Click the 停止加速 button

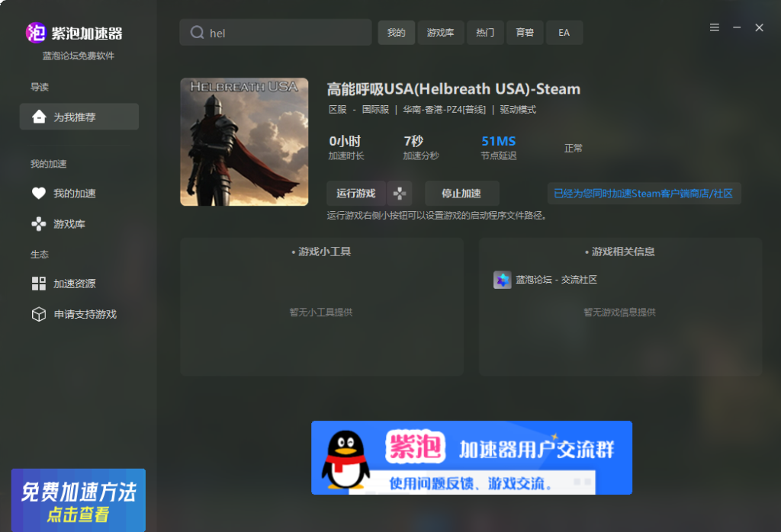pyautogui.click(x=461, y=194)
